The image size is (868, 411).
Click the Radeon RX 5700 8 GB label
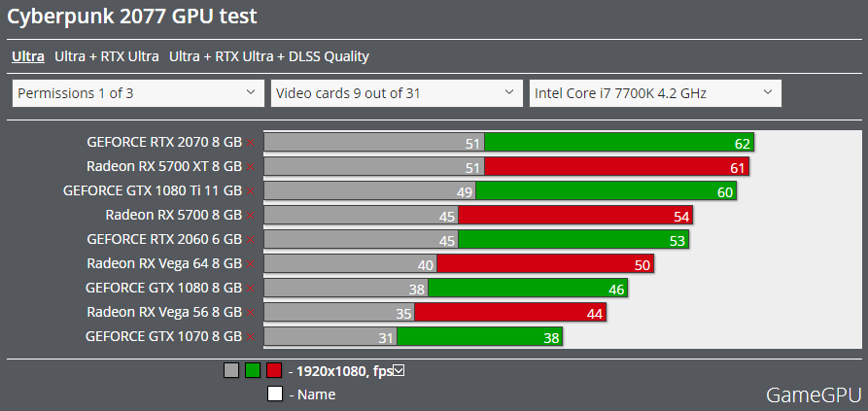pyautogui.click(x=174, y=215)
